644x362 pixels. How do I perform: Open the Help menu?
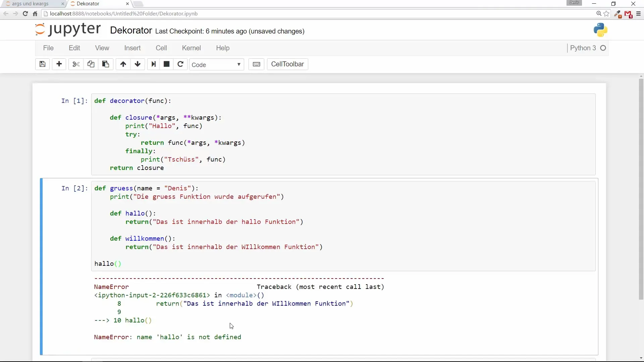(x=223, y=48)
